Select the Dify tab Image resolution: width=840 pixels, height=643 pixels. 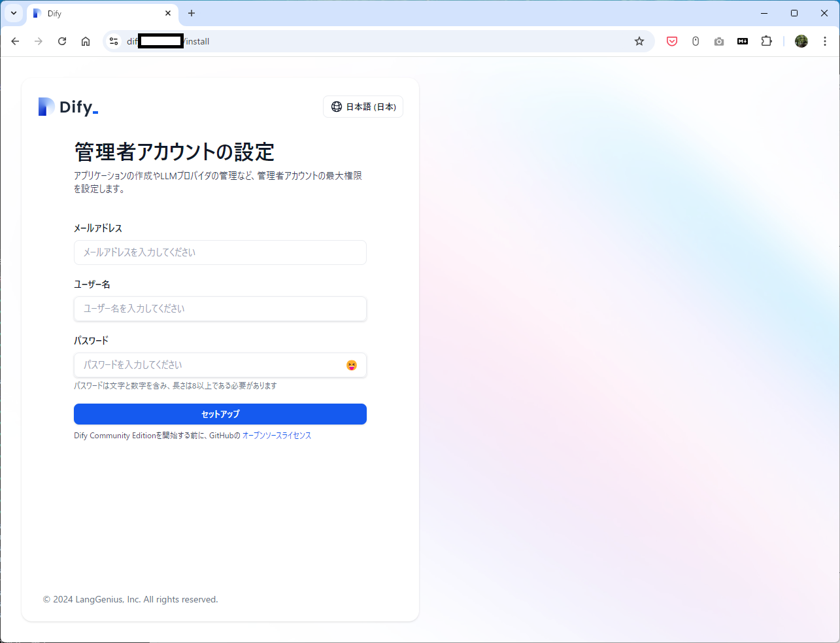click(x=102, y=13)
